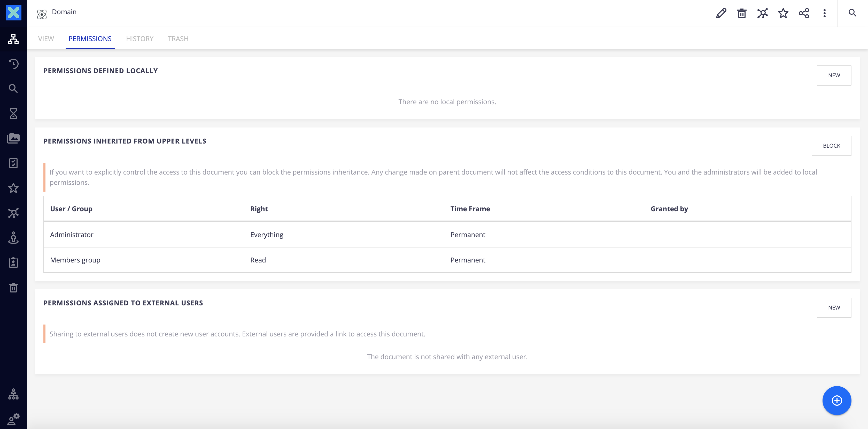Share the Domain document
Viewport: 868px width, 429px height.
tap(804, 13)
